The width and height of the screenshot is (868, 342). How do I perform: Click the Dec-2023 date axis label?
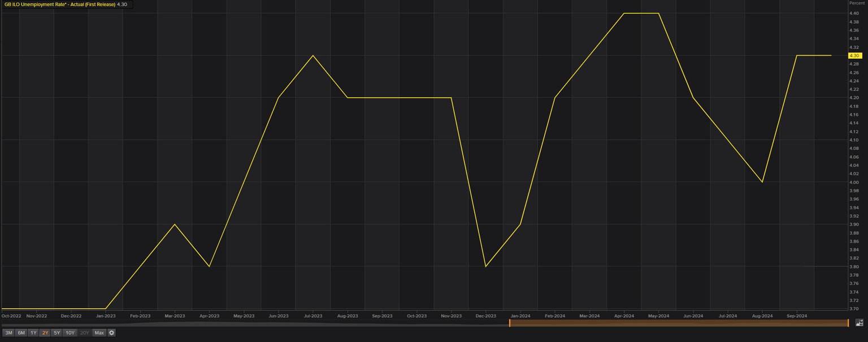tap(486, 316)
